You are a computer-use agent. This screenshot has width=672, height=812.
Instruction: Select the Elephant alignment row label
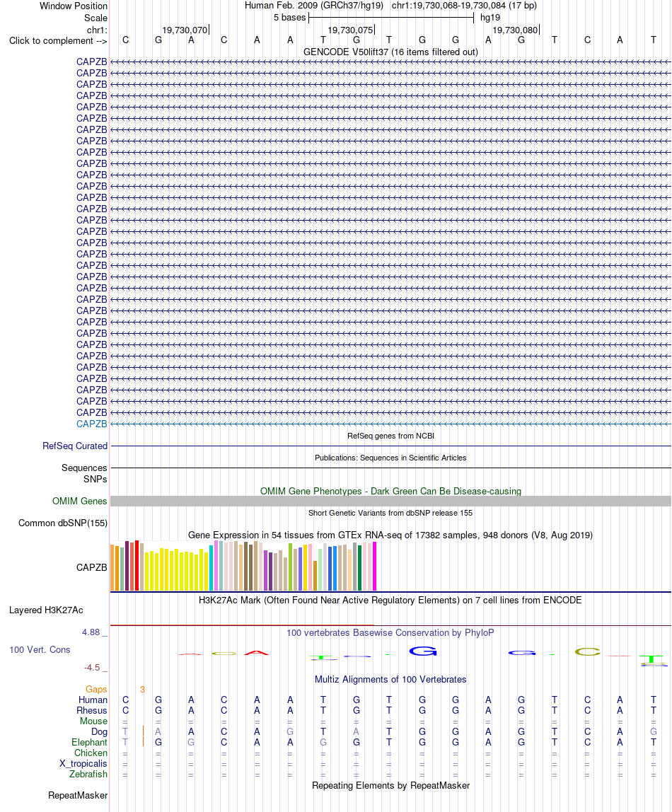(x=90, y=743)
